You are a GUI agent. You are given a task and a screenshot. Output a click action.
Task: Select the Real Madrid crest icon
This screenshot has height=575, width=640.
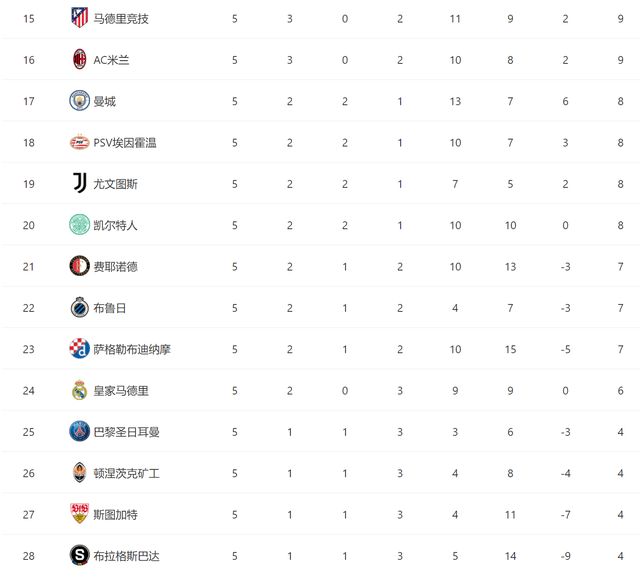79,390
